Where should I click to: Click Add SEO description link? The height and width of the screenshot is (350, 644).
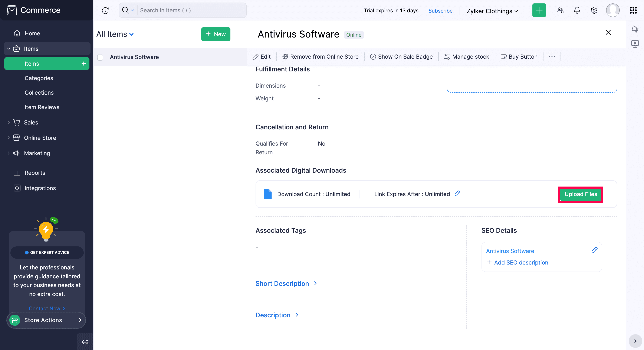tap(517, 262)
